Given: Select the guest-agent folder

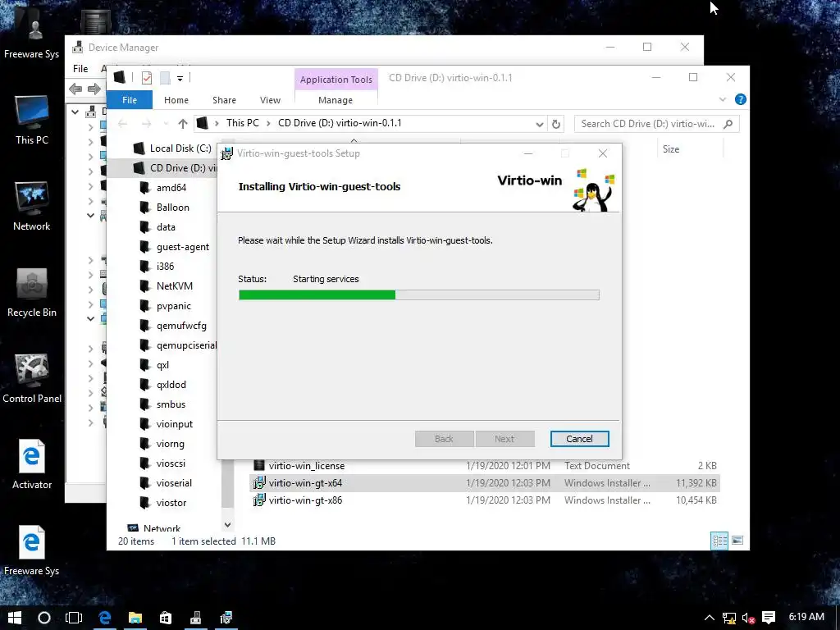Looking at the screenshot, I should click(183, 247).
